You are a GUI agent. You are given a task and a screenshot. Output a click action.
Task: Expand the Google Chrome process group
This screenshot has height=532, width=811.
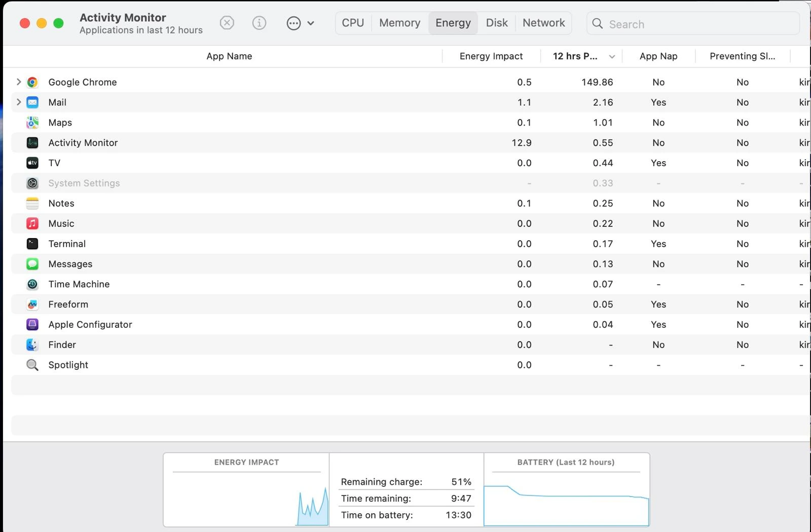point(19,82)
